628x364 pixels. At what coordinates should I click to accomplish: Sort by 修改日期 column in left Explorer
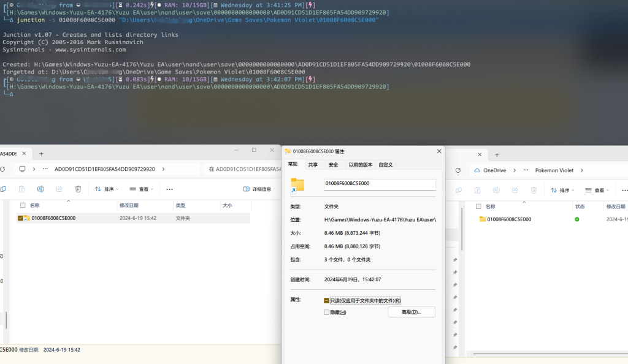[129, 205]
